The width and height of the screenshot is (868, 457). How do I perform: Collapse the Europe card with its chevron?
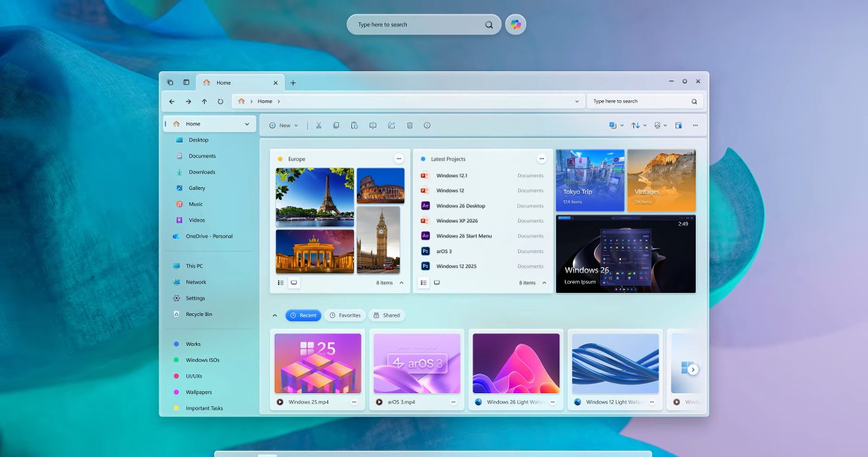pos(403,283)
